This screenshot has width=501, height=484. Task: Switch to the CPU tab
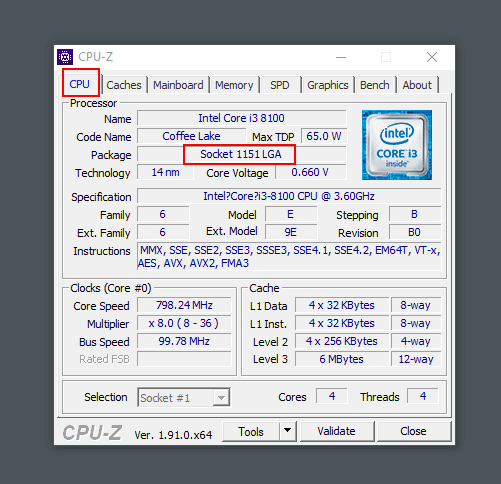pyautogui.click(x=80, y=84)
